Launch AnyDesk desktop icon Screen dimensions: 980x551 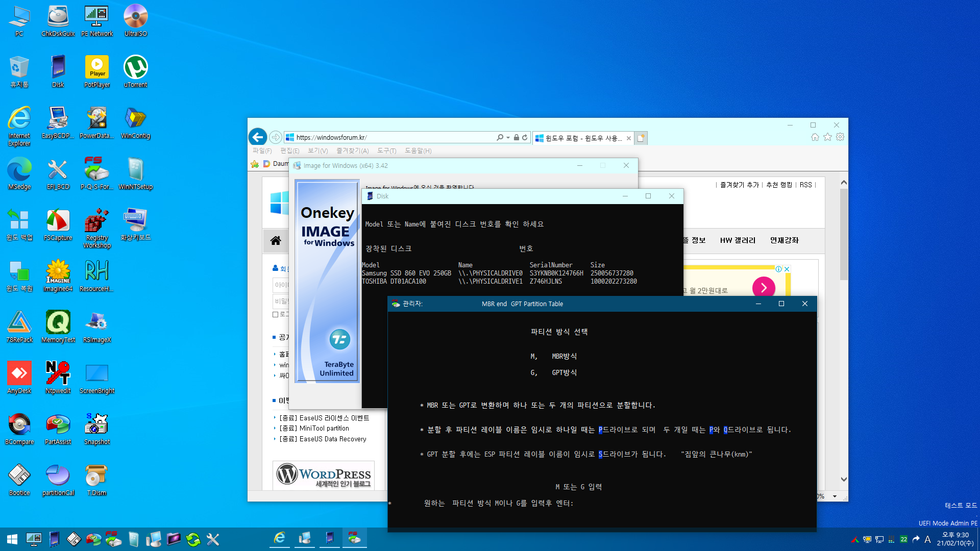19,378
